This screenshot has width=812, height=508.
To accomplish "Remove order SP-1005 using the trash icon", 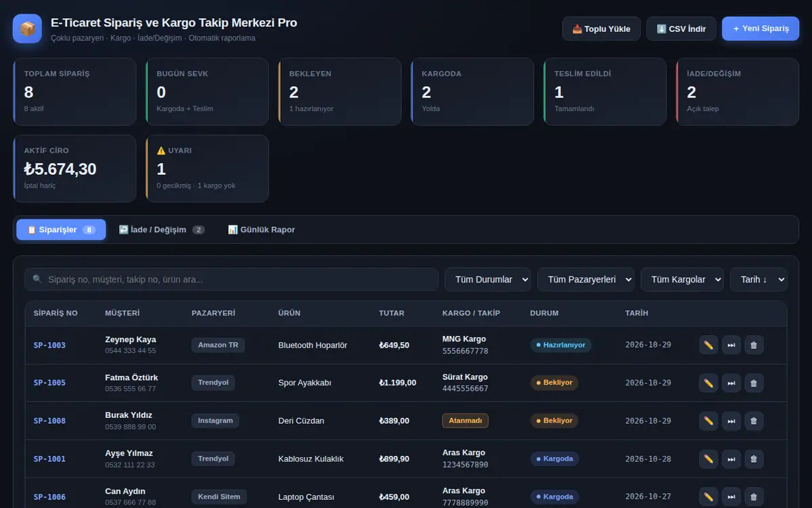I will coord(754,383).
